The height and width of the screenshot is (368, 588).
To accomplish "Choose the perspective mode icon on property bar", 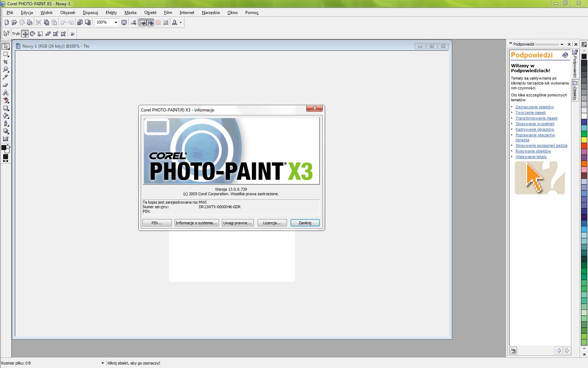I will [63, 34].
